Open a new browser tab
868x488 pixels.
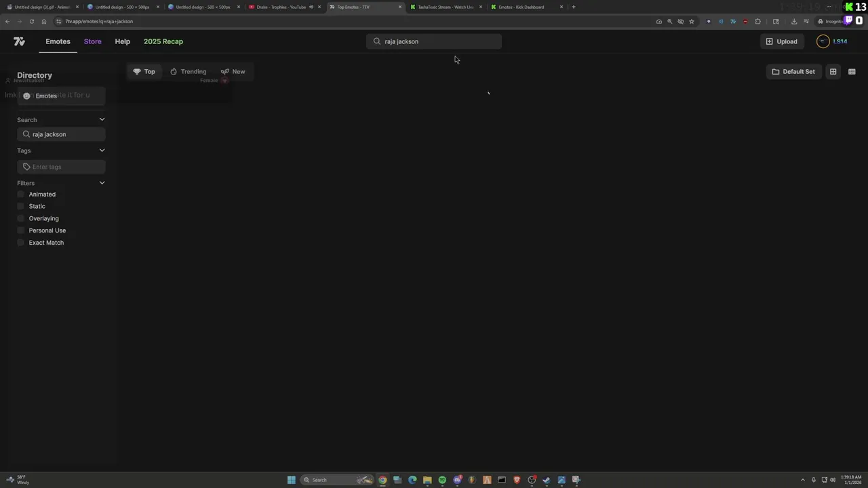click(x=574, y=7)
